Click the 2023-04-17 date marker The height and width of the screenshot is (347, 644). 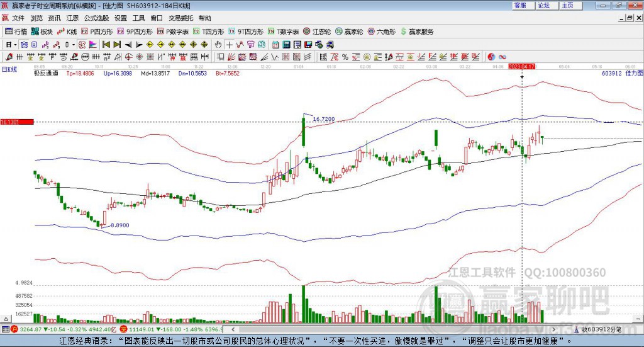(521, 66)
